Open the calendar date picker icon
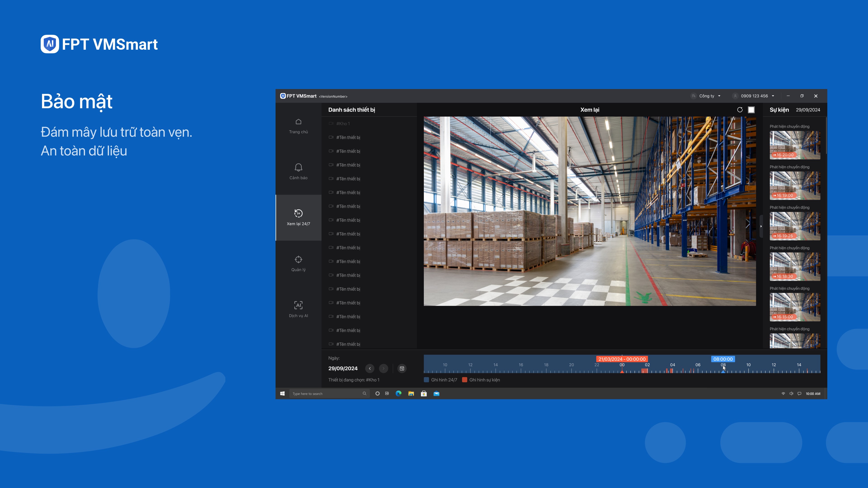This screenshot has width=868, height=488. tap(402, 368)
